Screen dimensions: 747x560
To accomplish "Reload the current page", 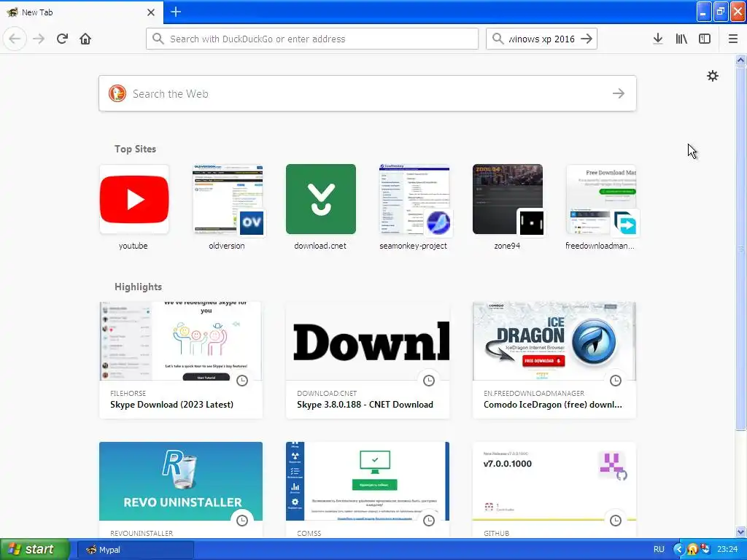I will coord(62,39).
